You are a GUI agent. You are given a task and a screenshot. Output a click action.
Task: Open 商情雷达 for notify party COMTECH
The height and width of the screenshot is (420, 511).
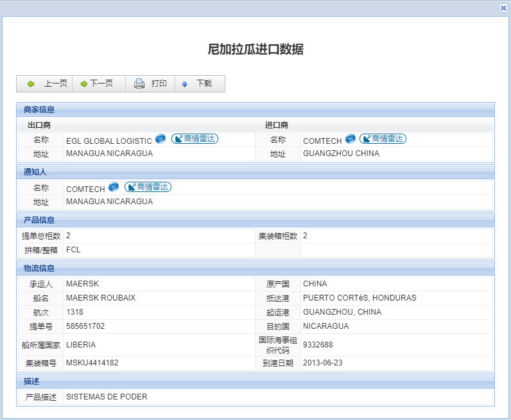pos(148,187)
